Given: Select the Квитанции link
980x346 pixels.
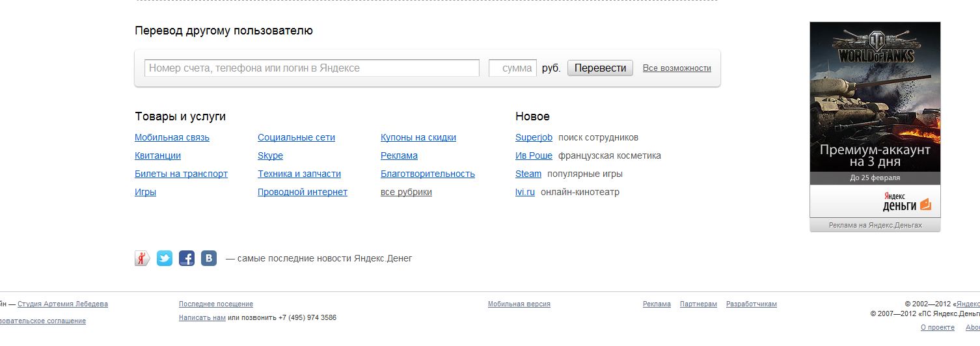Looking at the screenshot, I should click(x=157, y=156).
